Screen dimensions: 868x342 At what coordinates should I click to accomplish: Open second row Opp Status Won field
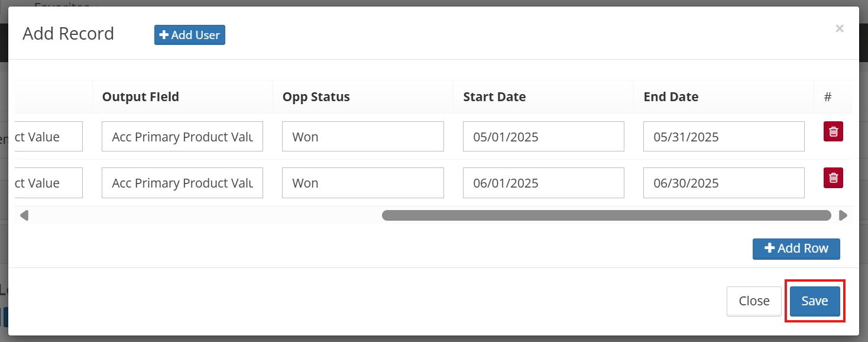point(362,183)
